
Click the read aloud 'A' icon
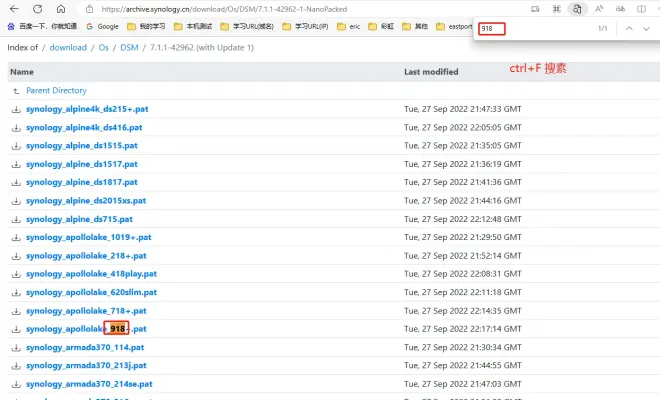point(599,9)
